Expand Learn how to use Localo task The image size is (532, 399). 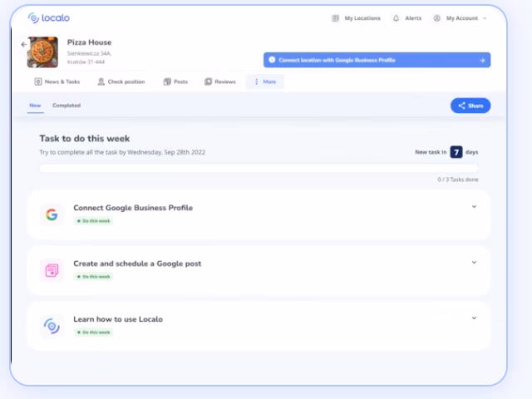coord(474,318)
